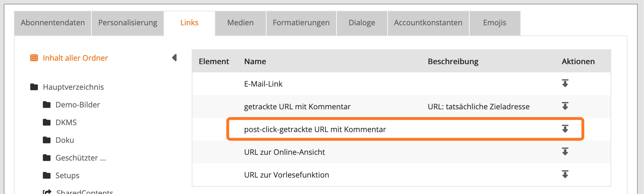
Task: Switch to the Abonnentendaten tab
Action: coord(53,23)
